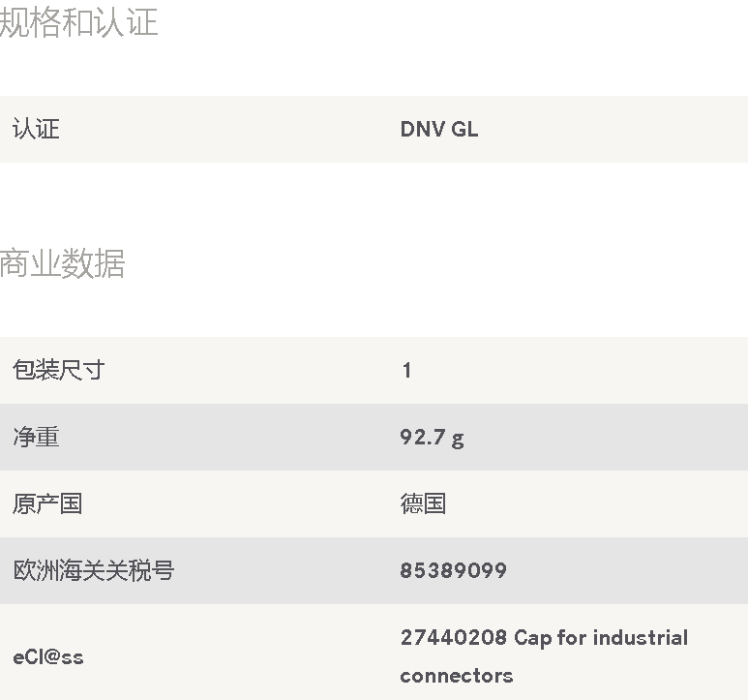Image resolution: width=748 pixels, height=700 pixels.
Task: Click the tariff number 85389099
Action: coord(453,570)
